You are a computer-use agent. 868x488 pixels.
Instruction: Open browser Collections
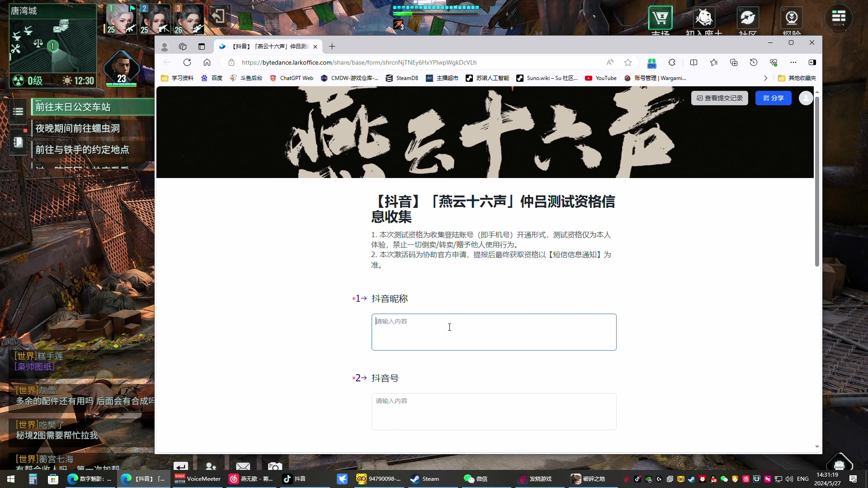[734, 62]
